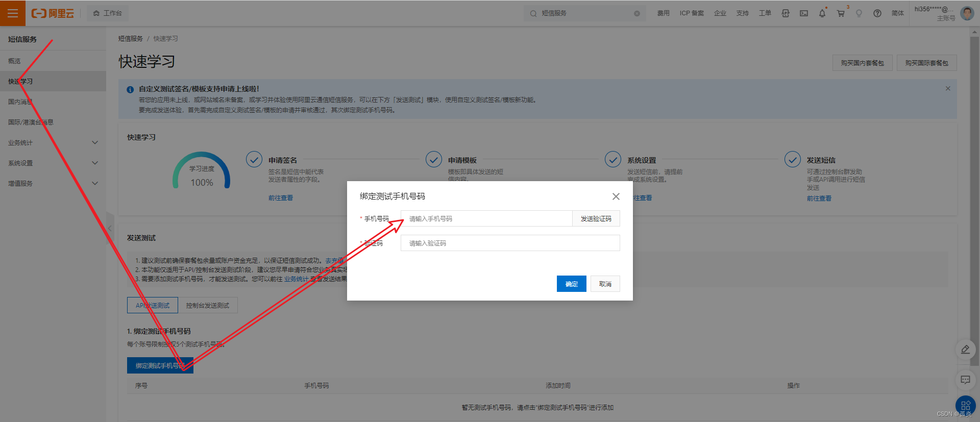Screen dimensions: 980x422
Task: Select 国内消息 in the sidebar
Action: (53, 102)
